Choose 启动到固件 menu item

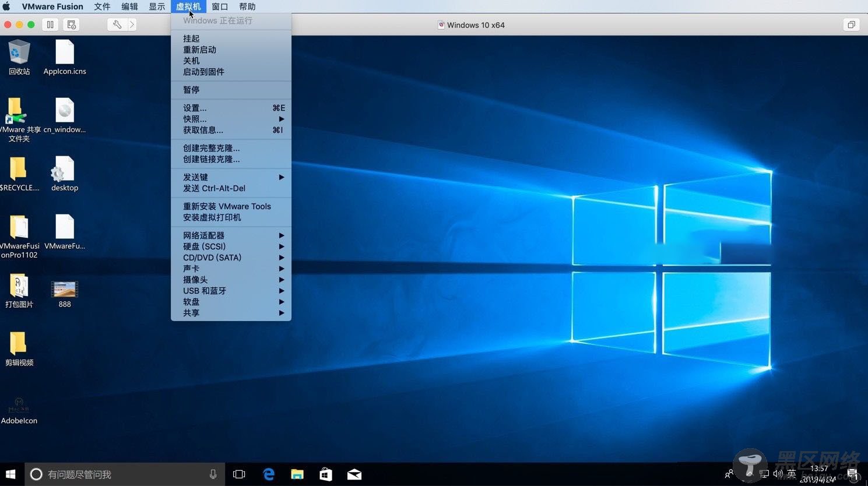click(231, 72)
